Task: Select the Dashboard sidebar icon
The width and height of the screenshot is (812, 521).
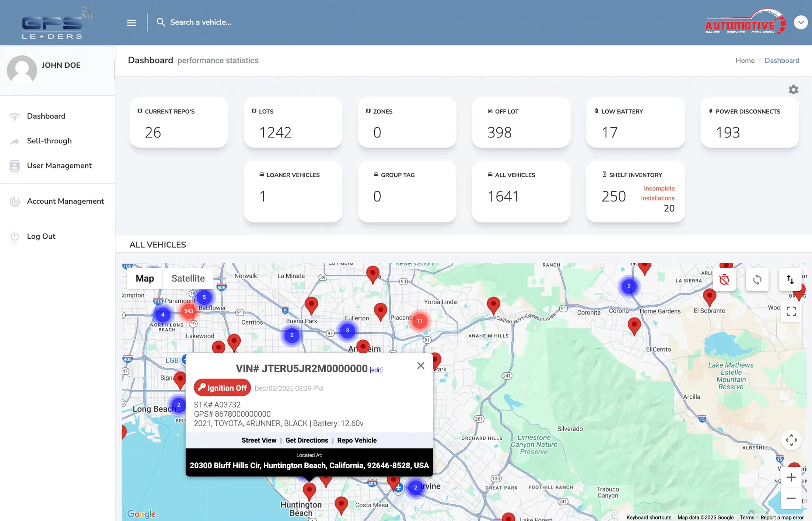Action: 14,116
